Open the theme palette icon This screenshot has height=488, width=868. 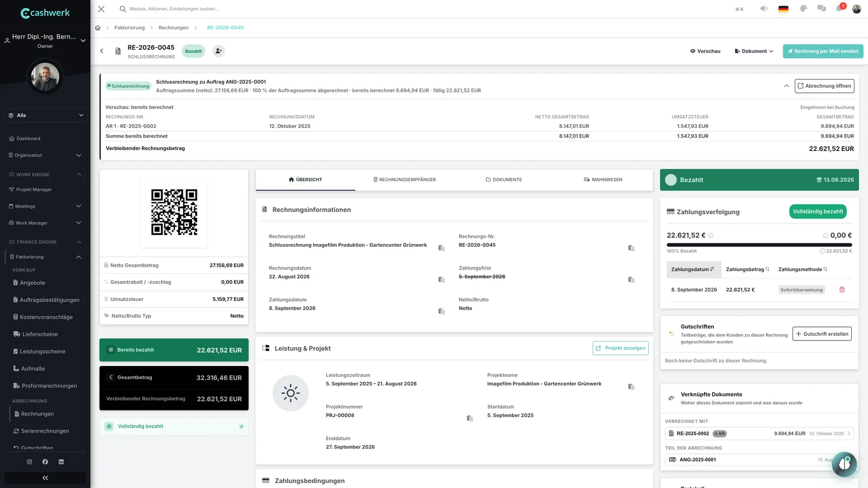pyautogui.click(x=803, y=9)
